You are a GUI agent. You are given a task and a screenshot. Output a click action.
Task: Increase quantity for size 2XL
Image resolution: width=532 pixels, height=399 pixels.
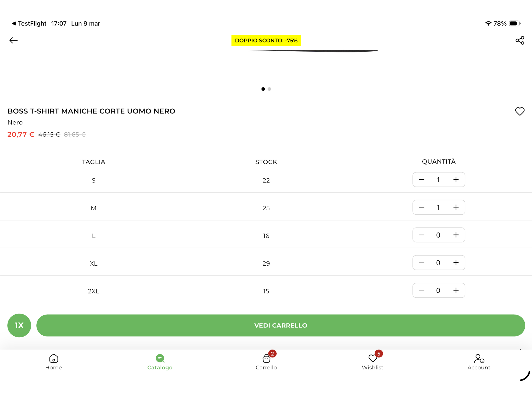point(456,290)
